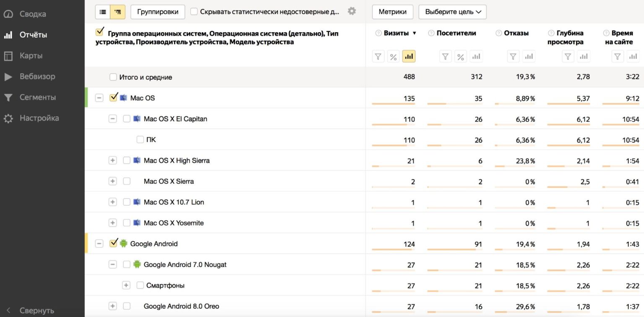The width and height of the screenshot is (644, 317).
Task: Click bar chart icon under Отказы
Action: (x=530, y=56)
